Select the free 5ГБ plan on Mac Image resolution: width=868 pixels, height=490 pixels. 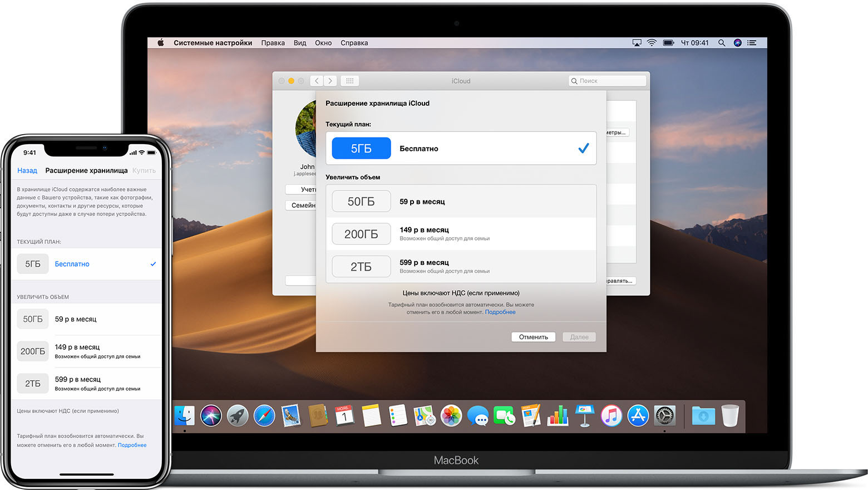point(461,148)
